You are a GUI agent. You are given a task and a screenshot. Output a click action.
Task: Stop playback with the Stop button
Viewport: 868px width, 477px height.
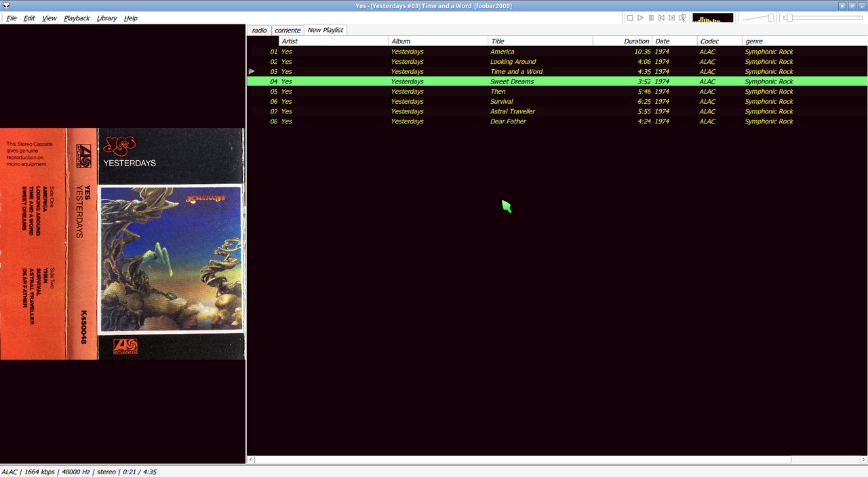click(630, 18)
